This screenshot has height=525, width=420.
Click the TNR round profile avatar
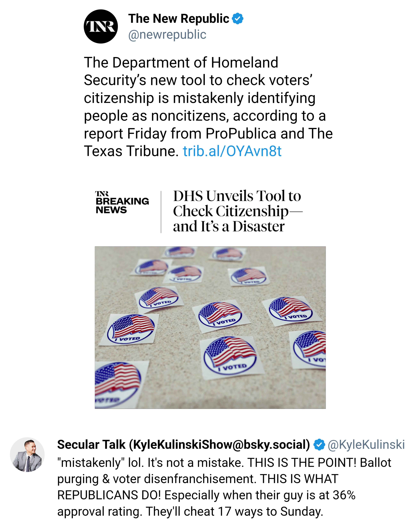101,27
